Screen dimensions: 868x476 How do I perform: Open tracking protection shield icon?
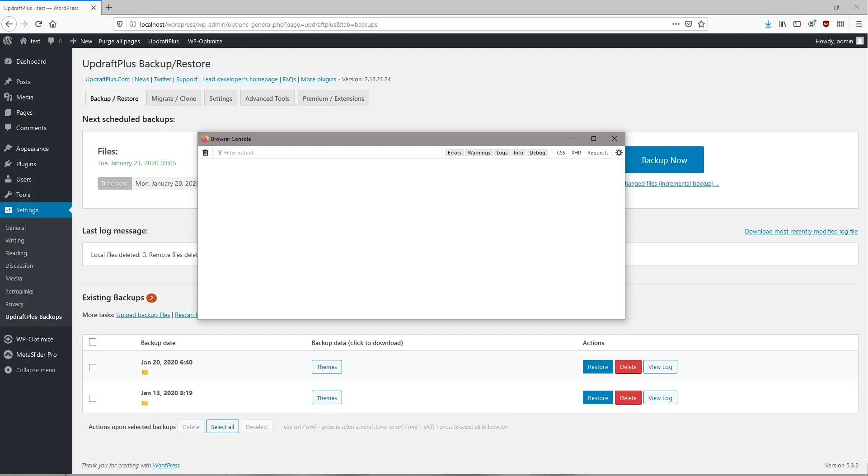point(120,24)
